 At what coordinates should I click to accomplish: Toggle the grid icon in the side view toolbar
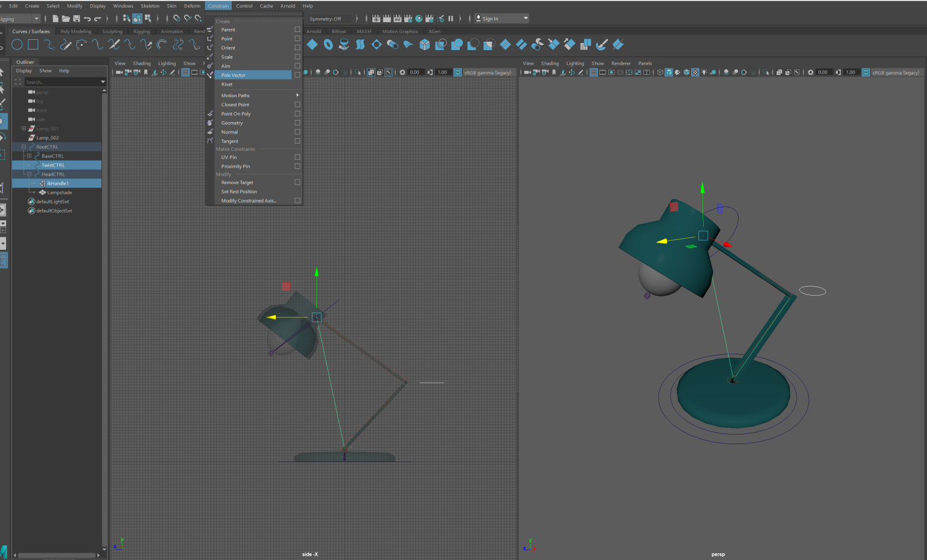[x=186, y=72]
